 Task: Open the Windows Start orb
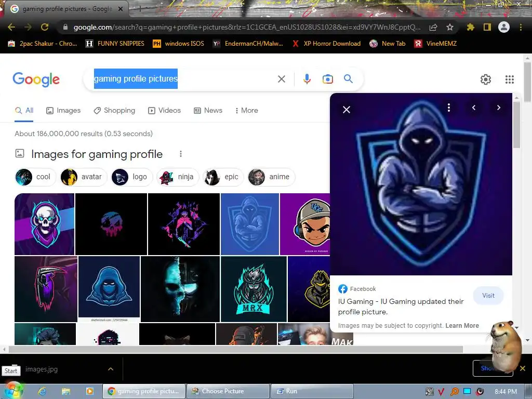[x=13, y=391]
